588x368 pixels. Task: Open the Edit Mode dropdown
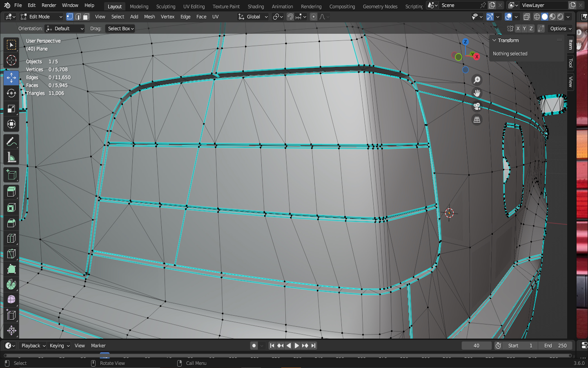(x=42, y=17)
